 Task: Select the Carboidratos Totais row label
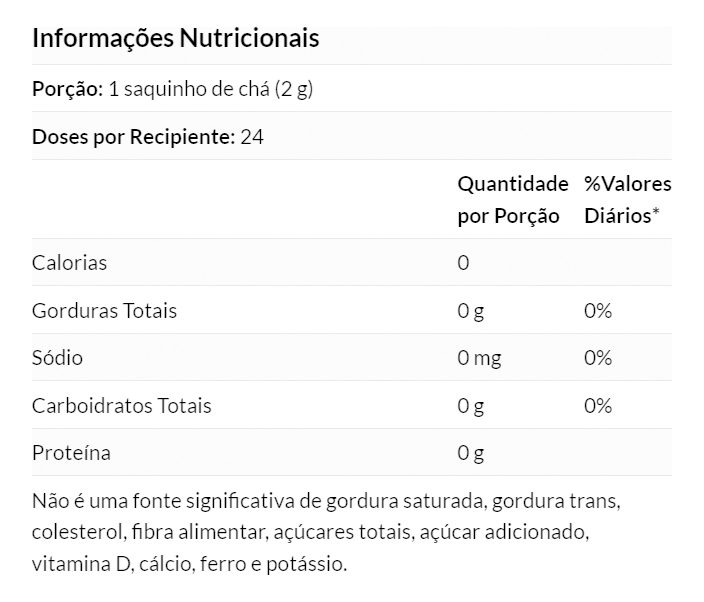pos(121,406)
